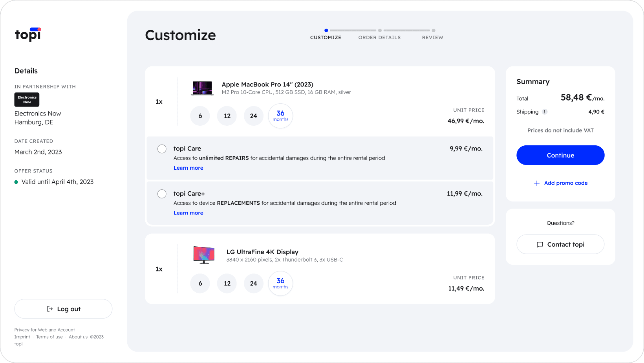
Task: Click the topi logo
Action: click(28, 35)
